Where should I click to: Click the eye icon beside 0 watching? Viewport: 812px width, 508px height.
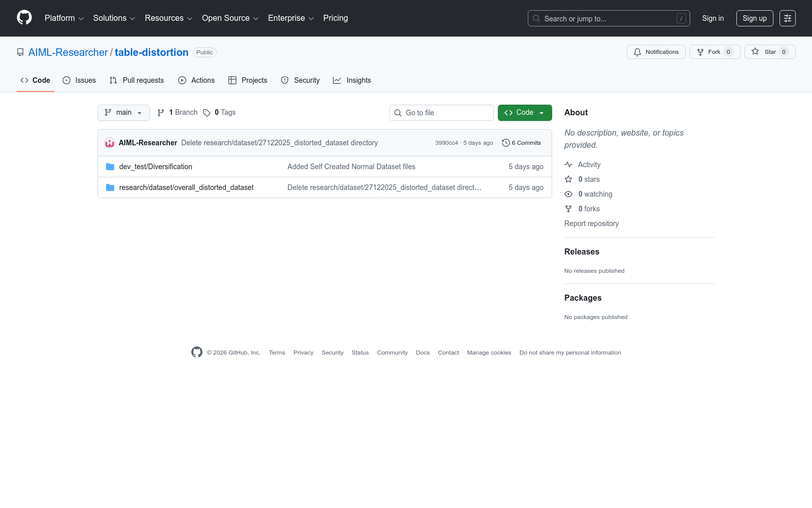click(568, 194)
